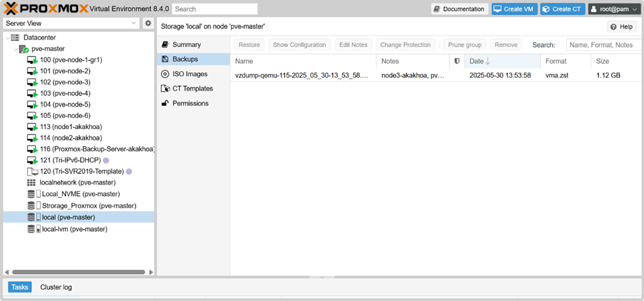Open the Server View dropdown
This screenshot has width=644, height=301.
click(x=71, y=23)
